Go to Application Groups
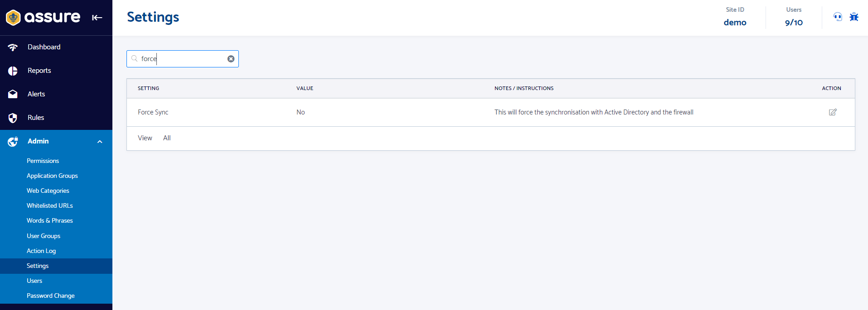 (x=52, y=176)
